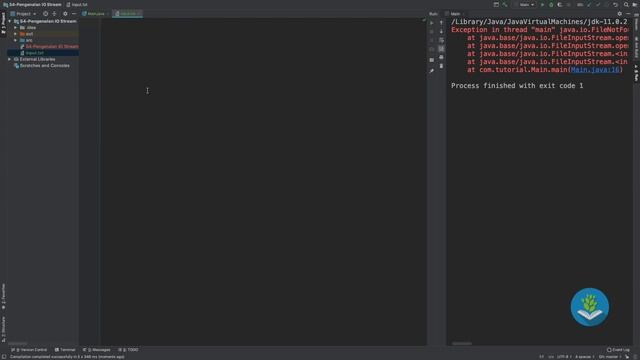Click the UTF-8 encoding status bar entry

click(564, 357)
